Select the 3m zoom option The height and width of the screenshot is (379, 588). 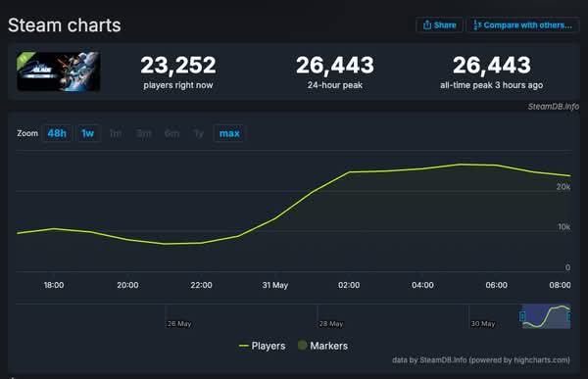point(144,133)
